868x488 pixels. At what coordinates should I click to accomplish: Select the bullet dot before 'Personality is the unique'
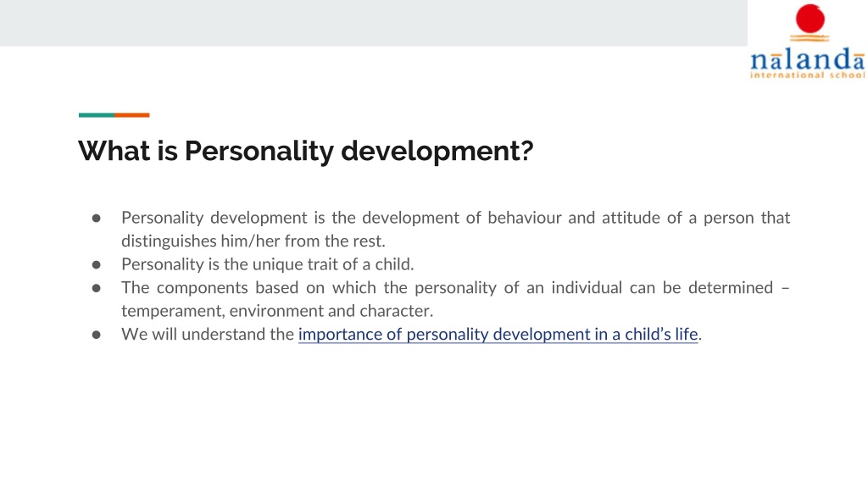97,265
